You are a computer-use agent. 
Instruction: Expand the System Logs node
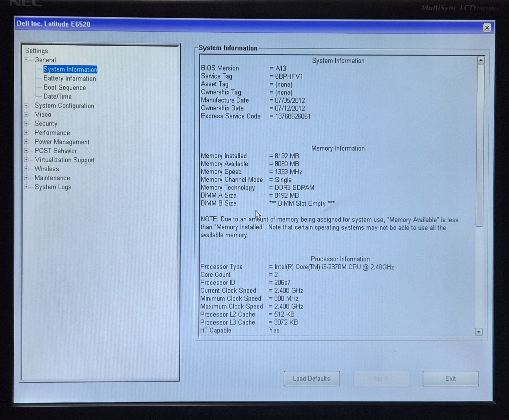(x=26, y=187)
